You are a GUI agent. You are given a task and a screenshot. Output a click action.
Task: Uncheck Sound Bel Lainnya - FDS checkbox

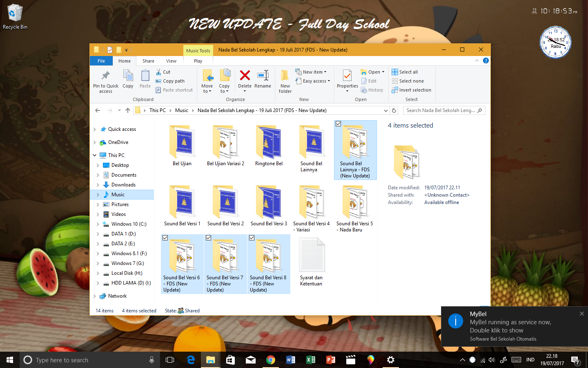pos(338,124)
